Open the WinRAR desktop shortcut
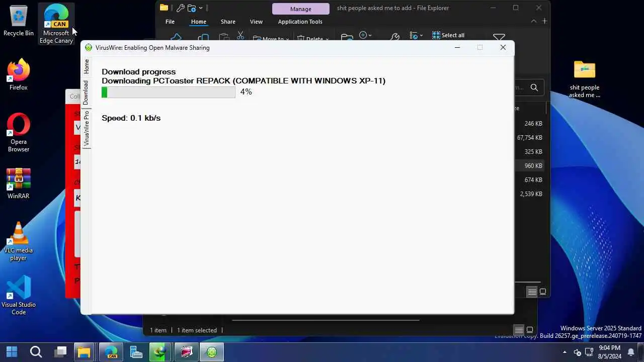 19,184
